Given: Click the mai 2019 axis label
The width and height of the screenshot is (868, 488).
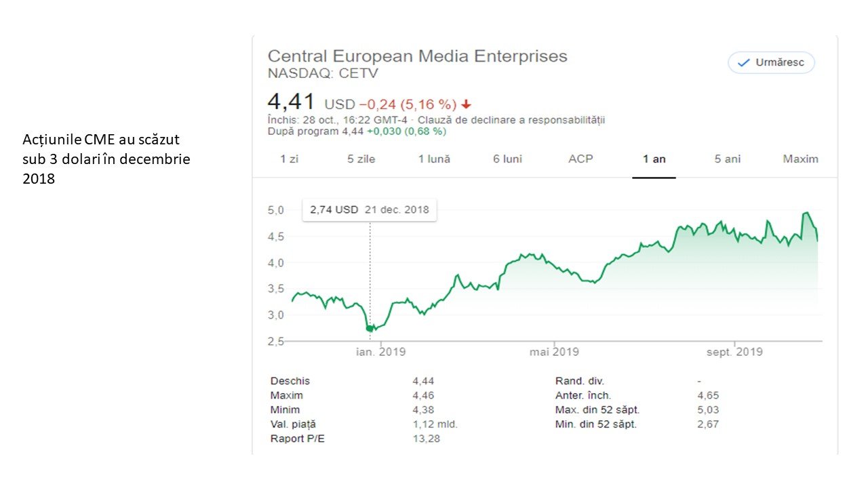Looking at the screenshot, I should (x=554, y=352).
